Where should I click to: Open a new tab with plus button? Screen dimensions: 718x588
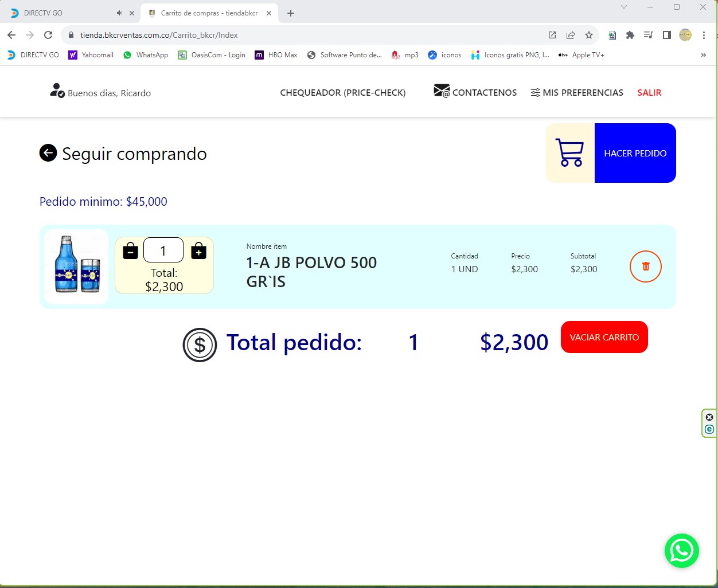[291, 13]
